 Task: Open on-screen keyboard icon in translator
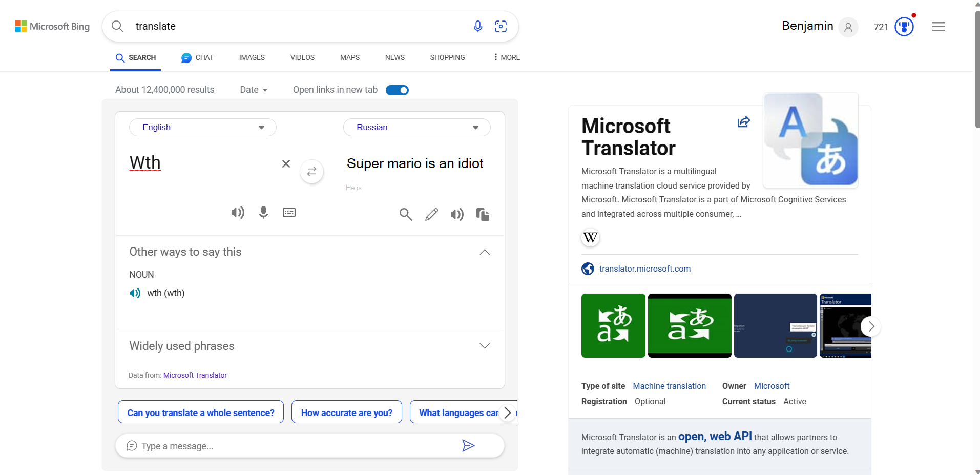(289, 213)
